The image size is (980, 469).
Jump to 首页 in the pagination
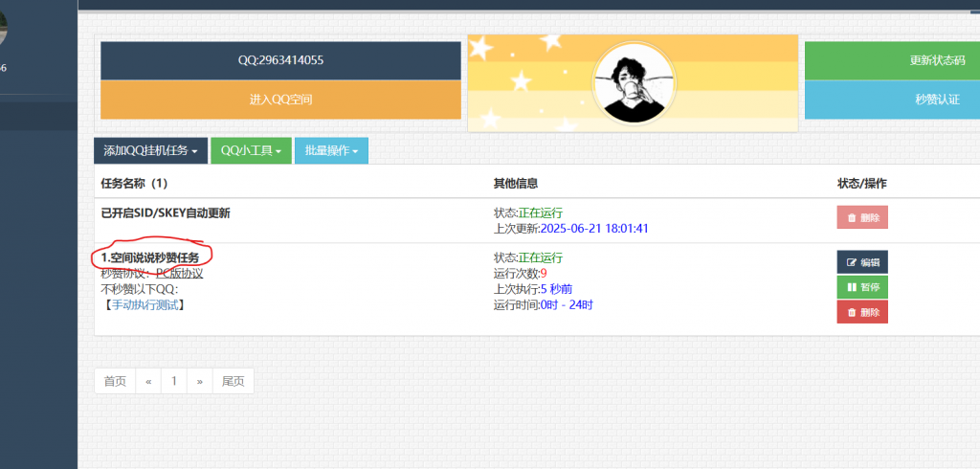(115, 381)
